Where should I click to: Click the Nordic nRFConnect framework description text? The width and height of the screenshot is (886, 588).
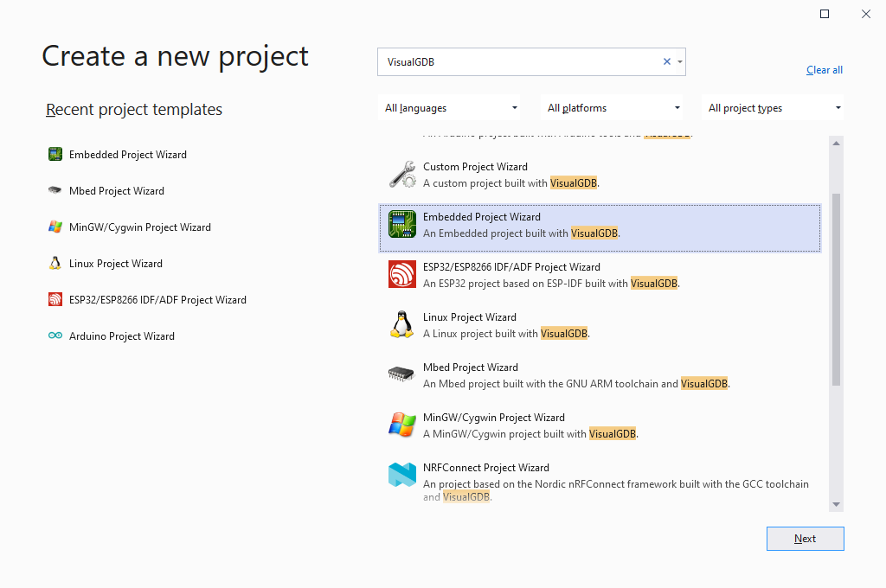(616, 490)
